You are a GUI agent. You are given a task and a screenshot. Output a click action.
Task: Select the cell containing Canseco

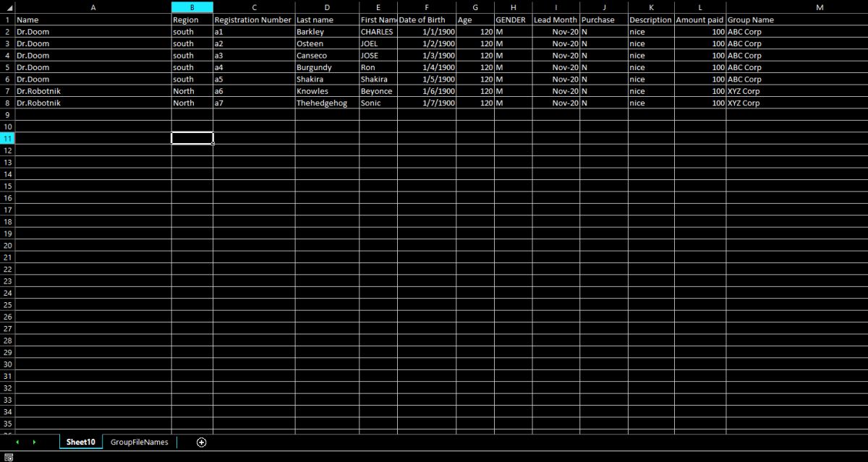(327, 56)
